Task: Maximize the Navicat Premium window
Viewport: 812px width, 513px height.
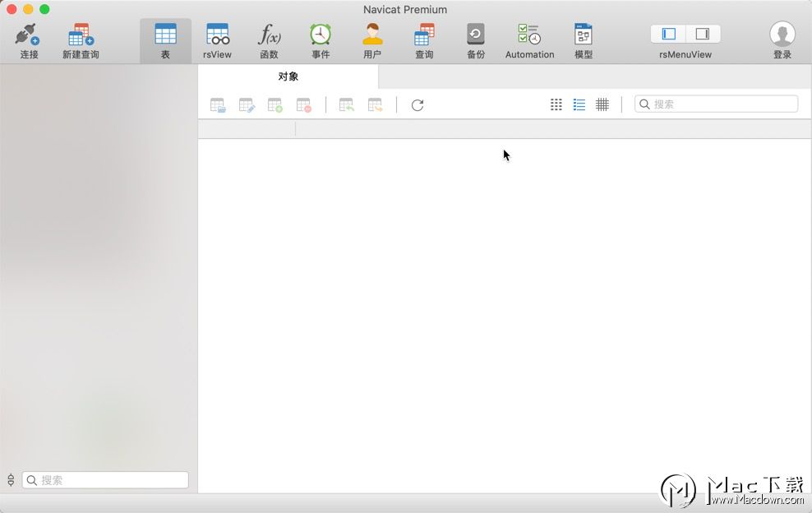Action: tap(44, 9)
